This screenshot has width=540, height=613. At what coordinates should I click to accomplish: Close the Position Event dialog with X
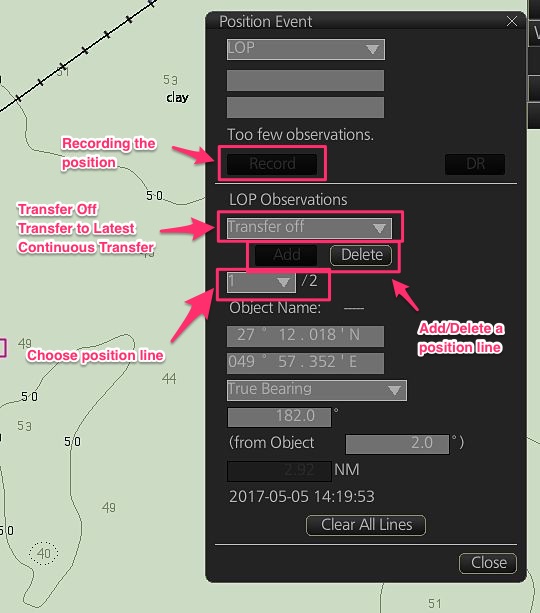click(x=511, y=21)
